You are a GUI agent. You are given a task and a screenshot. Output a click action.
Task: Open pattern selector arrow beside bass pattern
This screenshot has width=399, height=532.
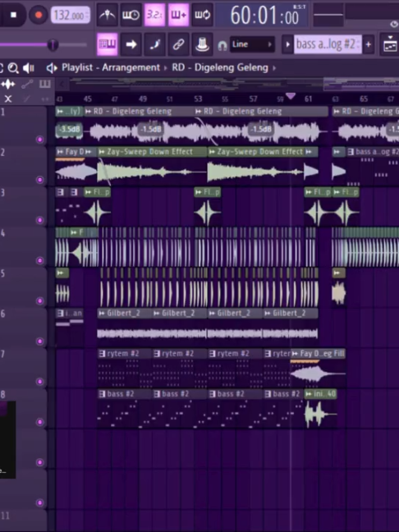(x=287, y=44)
